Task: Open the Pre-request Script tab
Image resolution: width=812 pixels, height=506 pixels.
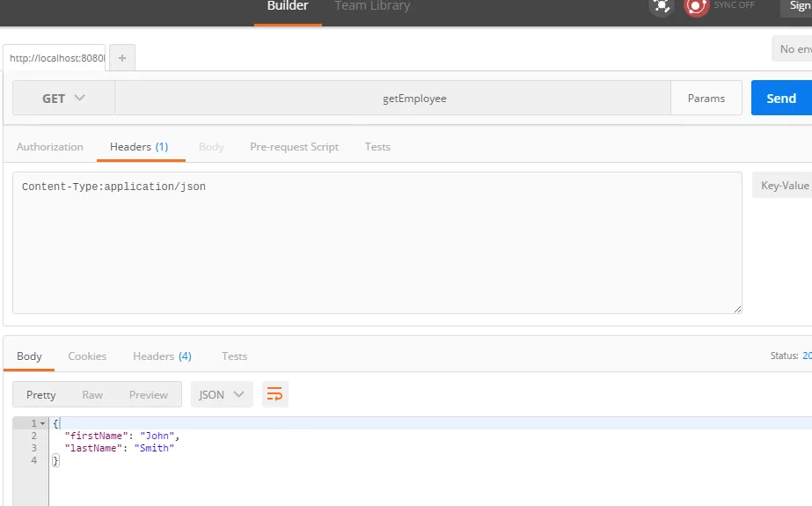Action: point(294,147)
